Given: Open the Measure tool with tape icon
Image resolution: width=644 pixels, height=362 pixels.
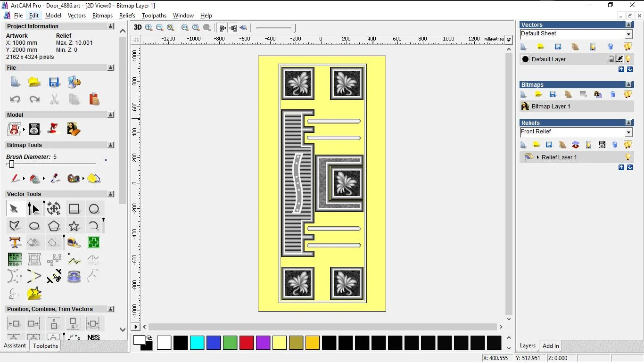Looking at the screenshot, I should click(74, 243).
